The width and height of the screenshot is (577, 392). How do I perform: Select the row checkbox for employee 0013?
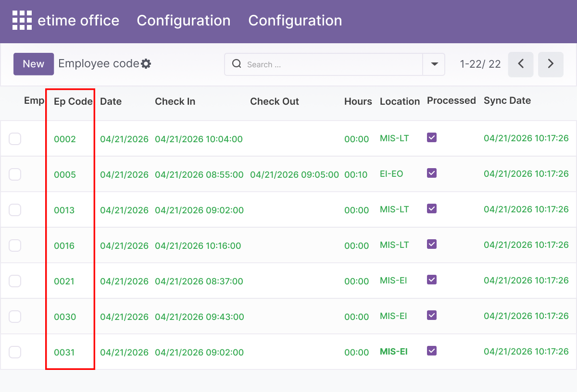coord(15,210)
